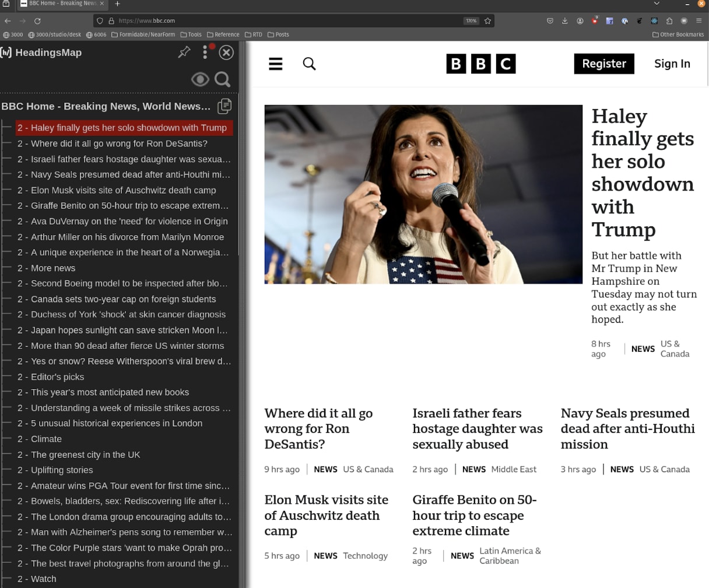709x588 pixels.
Task: Select the 'Watch' heading in tree
Action: click(37, 579)
